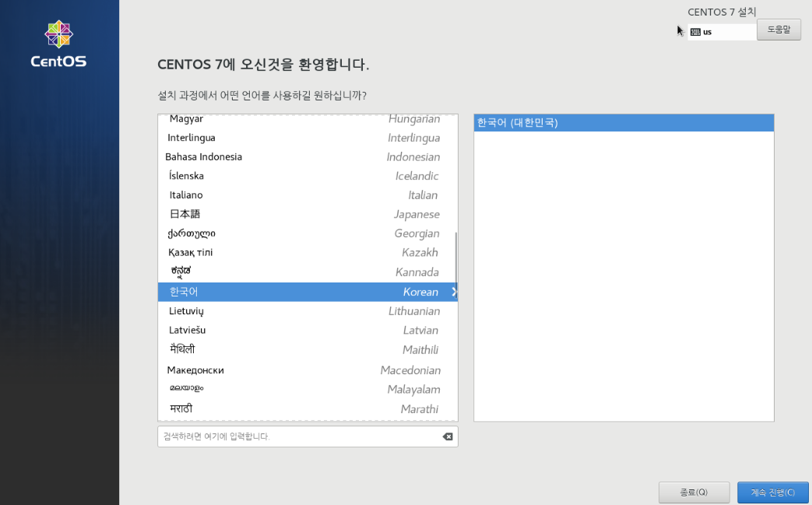Click the 종료(Q) quit button
This screenshot has width=812, height=505.
coord(694,492)
